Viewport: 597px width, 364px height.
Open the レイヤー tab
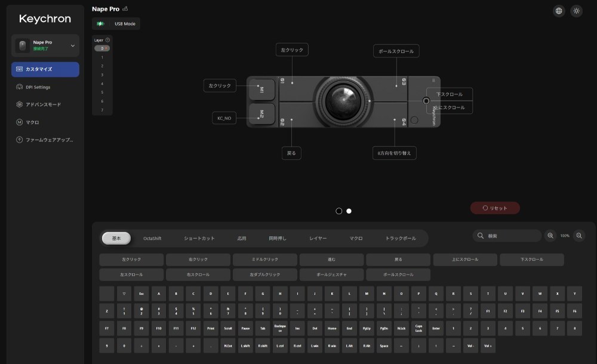coord(318,238)
